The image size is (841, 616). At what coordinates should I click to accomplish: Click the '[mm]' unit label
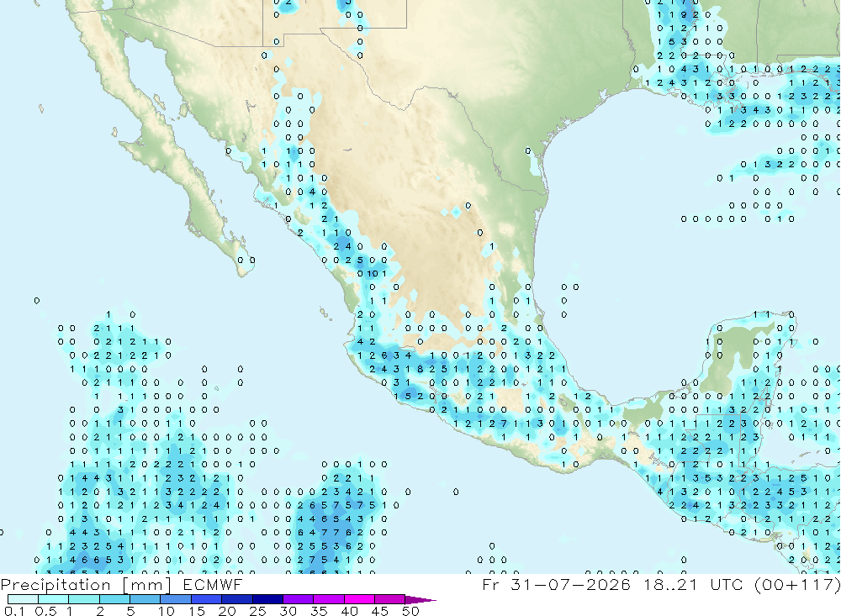click(146, 585)
